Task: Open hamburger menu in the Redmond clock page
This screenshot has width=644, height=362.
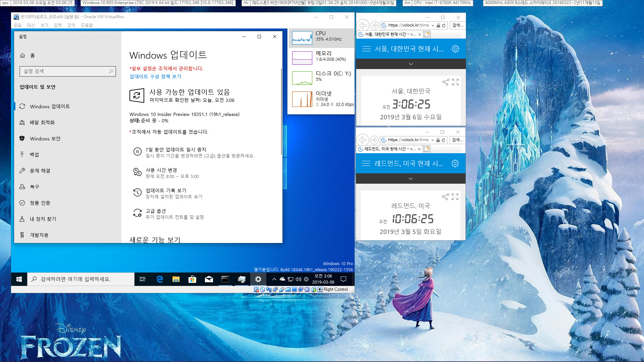Action: [x=366, y=164]
